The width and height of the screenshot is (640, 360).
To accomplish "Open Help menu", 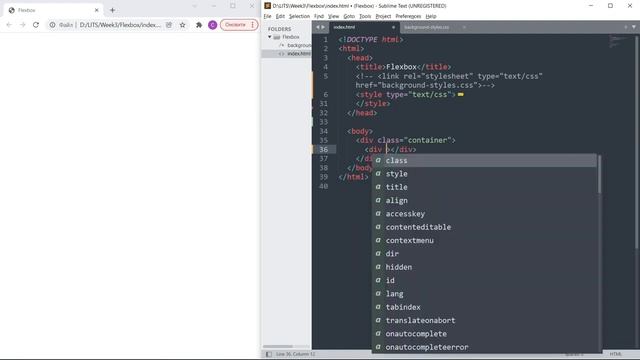I will tap(431, 16).
